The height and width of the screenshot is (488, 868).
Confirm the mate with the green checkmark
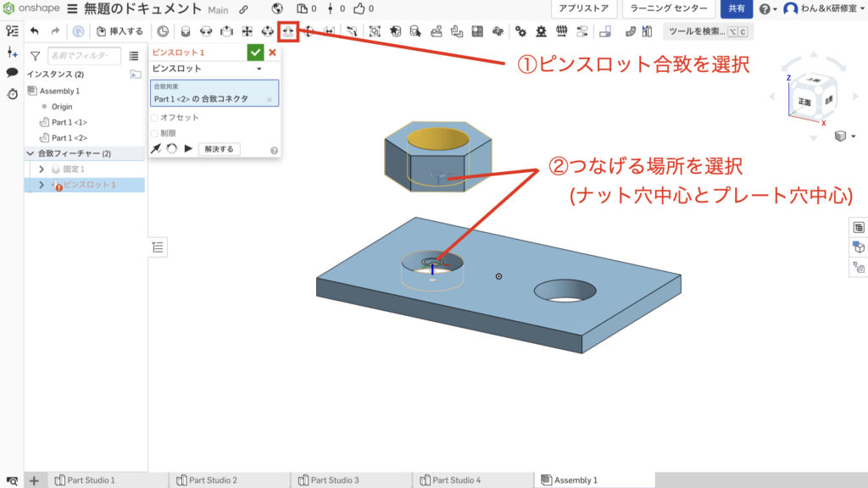(255, 53)
